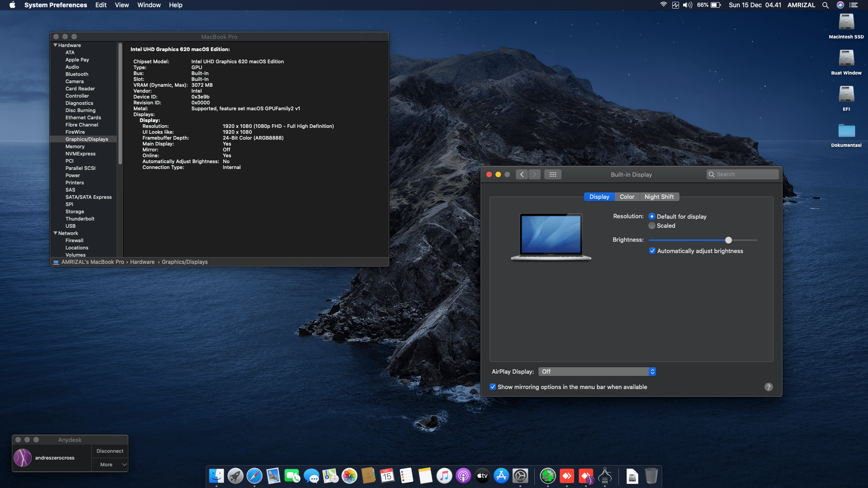Launch the Calendar app in the Dock
The image size is (868, 488).
point(387,476)
